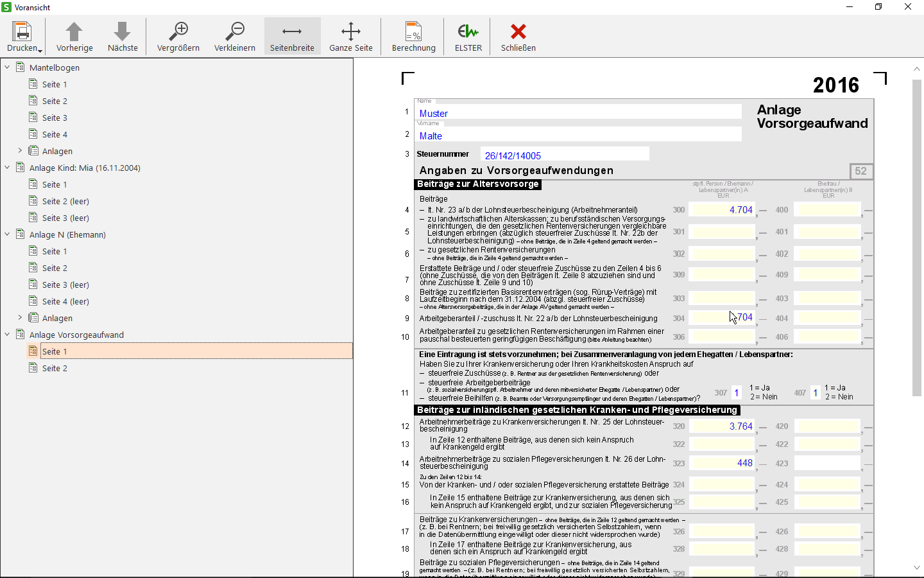Click 'Beiträge zur Altersvorsorge' section header

click(478, 184)
